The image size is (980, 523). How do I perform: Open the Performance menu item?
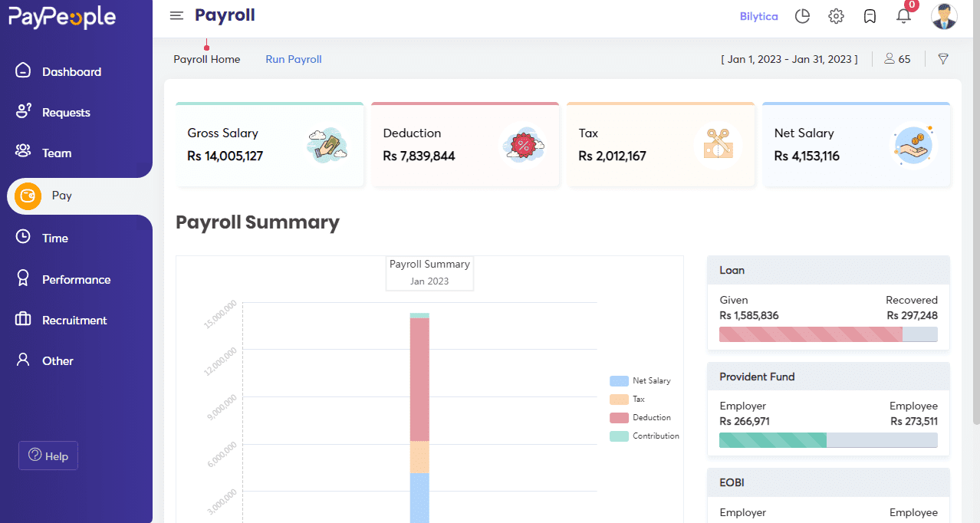pos(76,279)
